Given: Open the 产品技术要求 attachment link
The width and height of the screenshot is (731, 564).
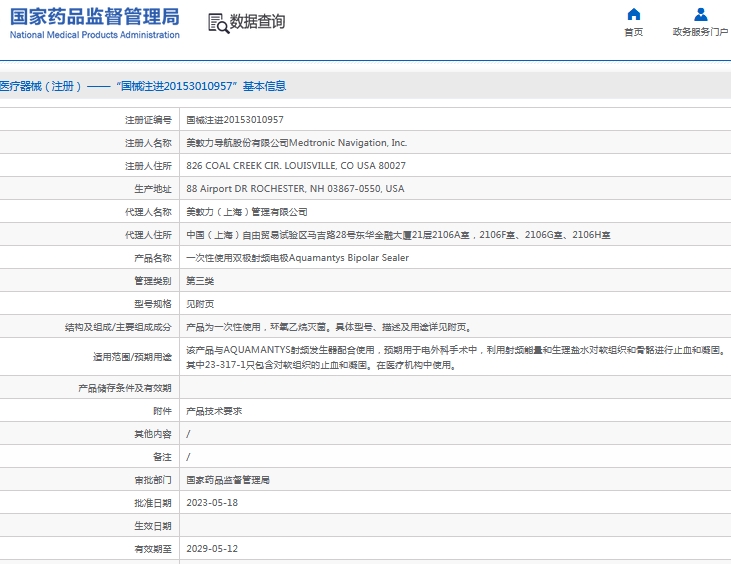Looking at the screenshot, I should tap(214, 411).
